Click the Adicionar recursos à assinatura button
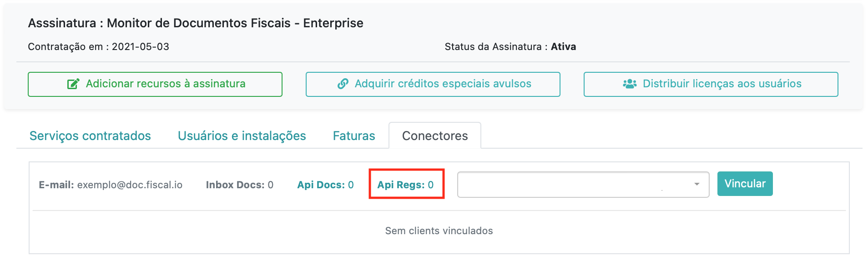Screen dimensions: 868x261 click(x=155, y=84)
